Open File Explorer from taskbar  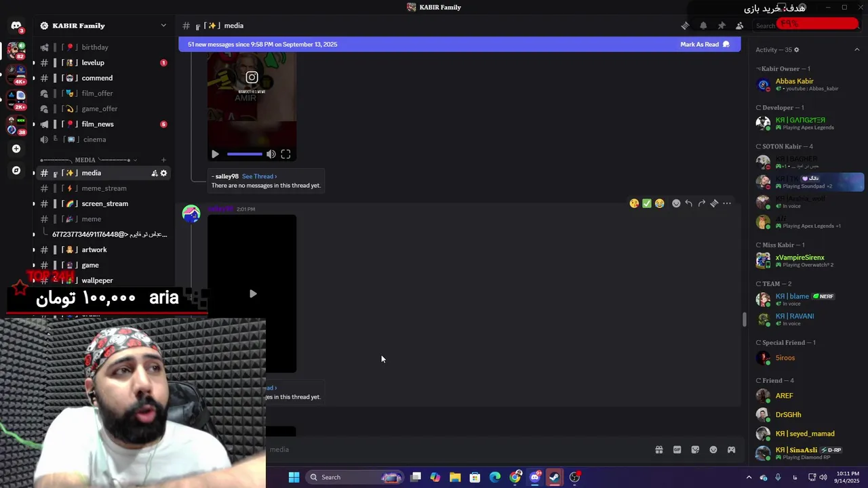coord(455,477)
